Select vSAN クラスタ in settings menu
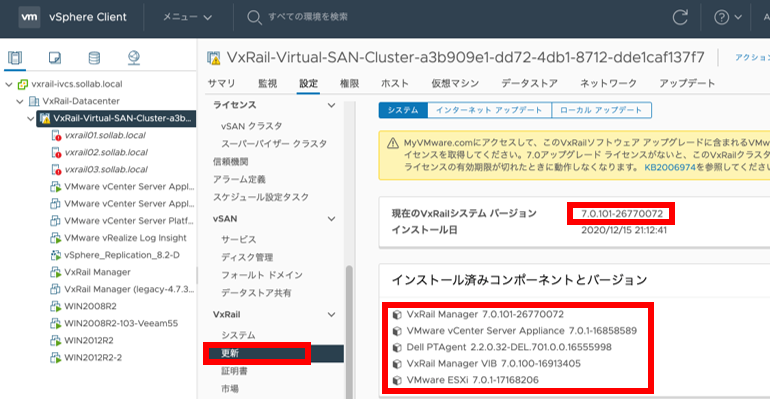Viewport: 770px width, 399px height. (x=252, y=126)
